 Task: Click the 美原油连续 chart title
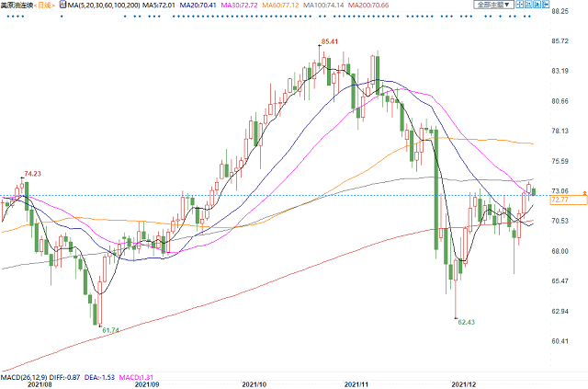pyautogui.click(x=19, y=6)
